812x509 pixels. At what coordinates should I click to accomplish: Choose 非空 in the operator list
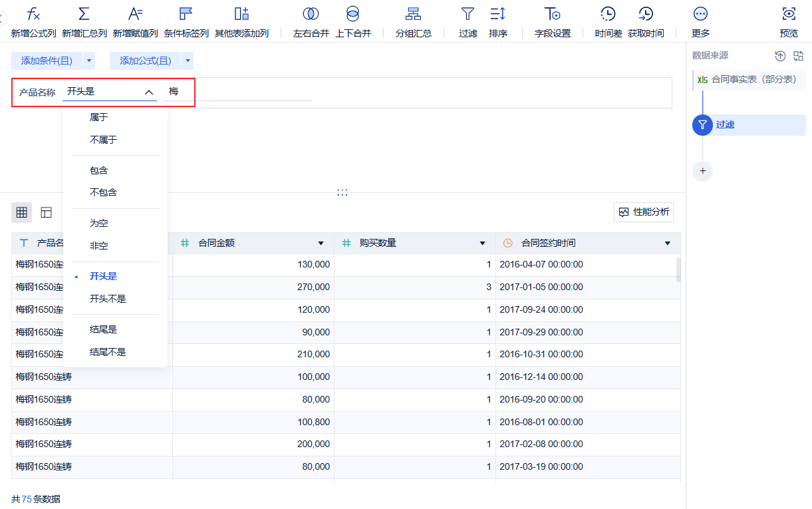click(x=115, y=246)
